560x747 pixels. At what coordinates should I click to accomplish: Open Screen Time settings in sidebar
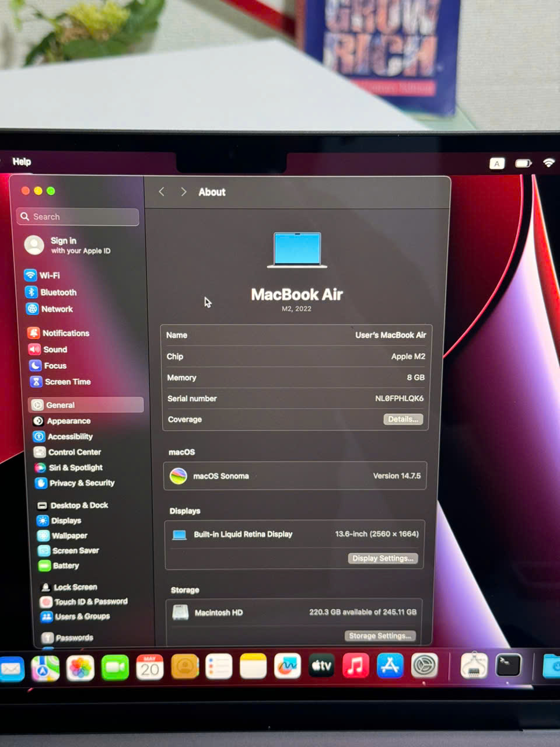[x=60, y=381]
